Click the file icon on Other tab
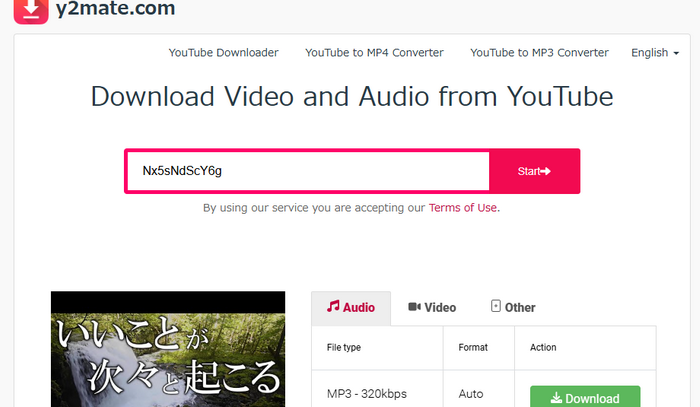 tap(495, 307)
